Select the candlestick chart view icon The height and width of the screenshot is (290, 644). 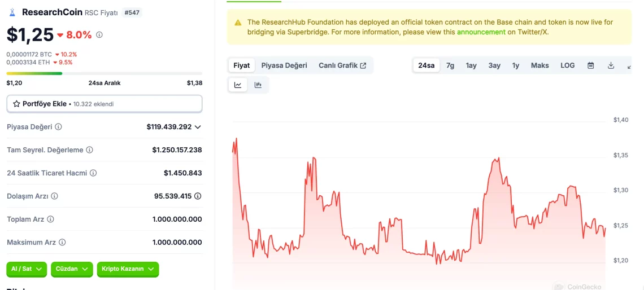(258, 85)
